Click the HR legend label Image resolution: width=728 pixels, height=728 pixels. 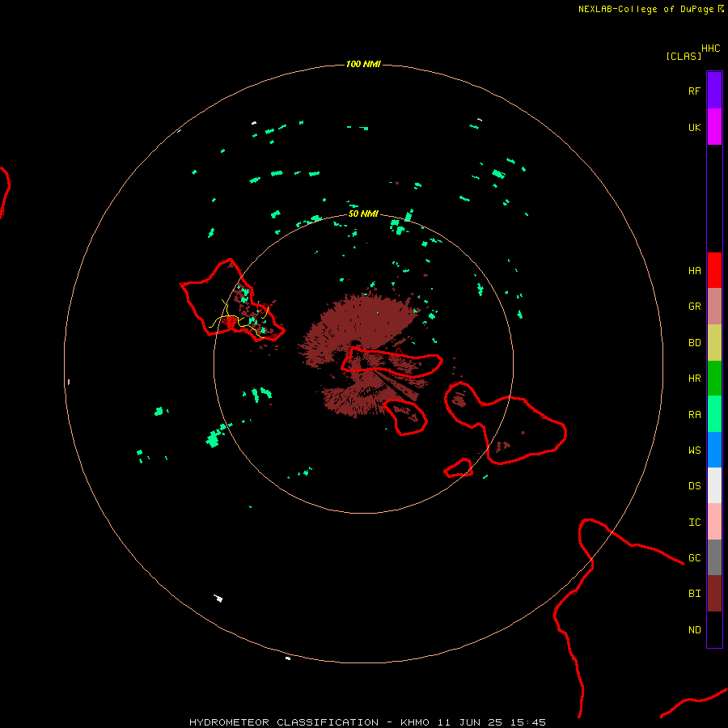[694, 379]
